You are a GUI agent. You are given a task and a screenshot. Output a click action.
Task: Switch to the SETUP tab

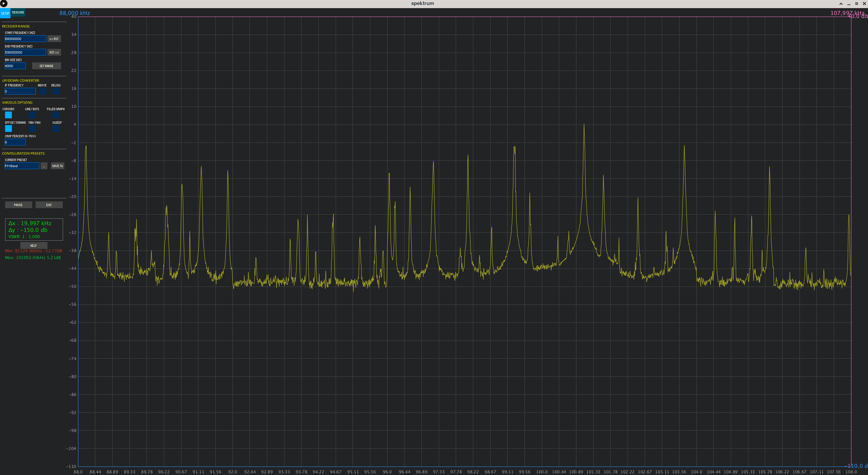click(5, 13)
